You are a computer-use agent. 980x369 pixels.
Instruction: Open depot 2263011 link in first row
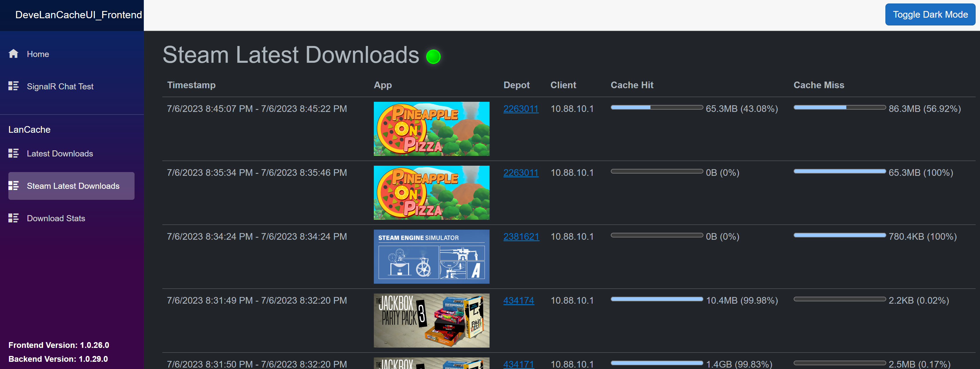(521, 109)
